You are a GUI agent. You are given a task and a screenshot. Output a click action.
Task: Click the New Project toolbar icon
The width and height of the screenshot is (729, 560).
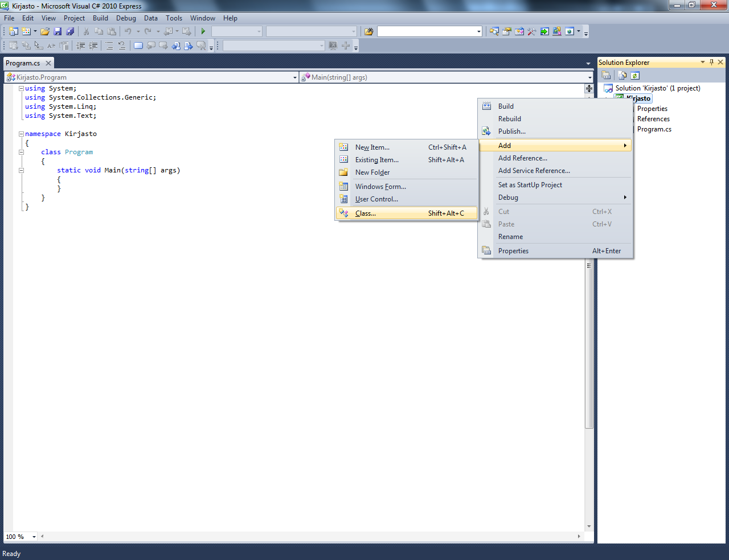tap(13, 31)
